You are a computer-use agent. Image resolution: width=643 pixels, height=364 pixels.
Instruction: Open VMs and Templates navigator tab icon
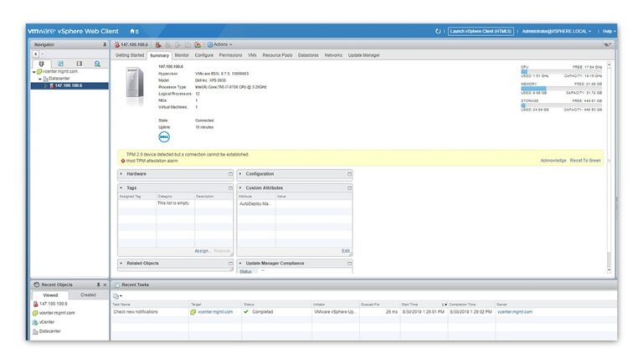[60, 64]
